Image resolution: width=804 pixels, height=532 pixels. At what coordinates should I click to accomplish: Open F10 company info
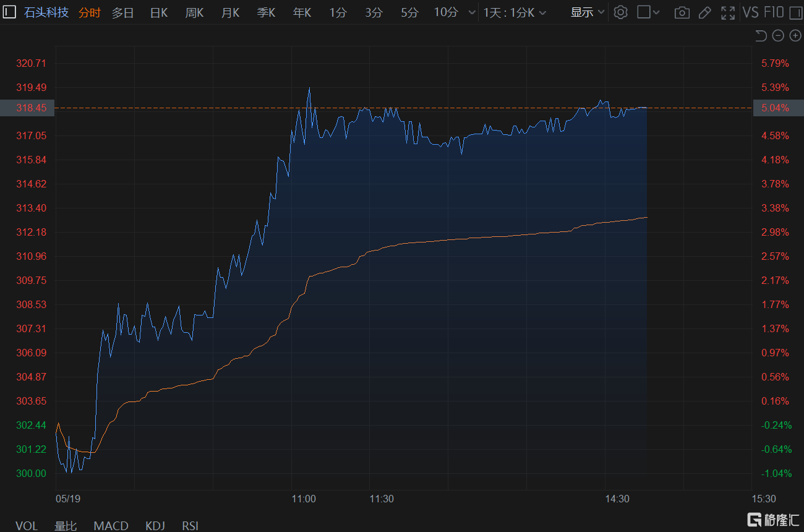click(774, 12)
